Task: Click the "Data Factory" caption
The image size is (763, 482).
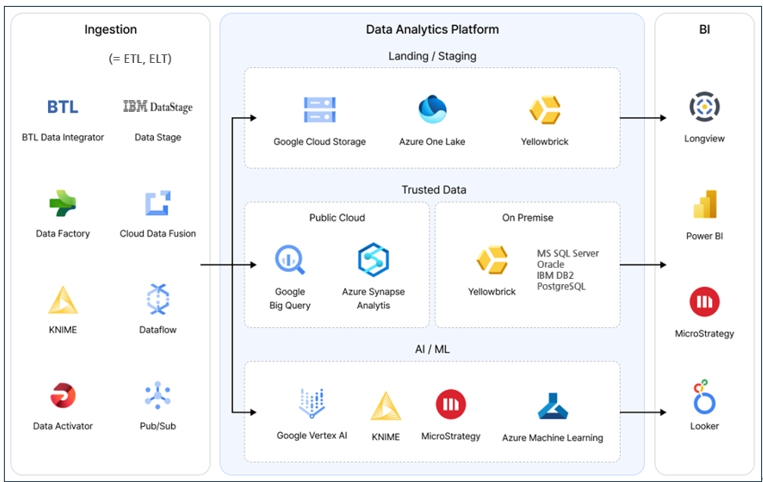Action: (x=63, y=234)
